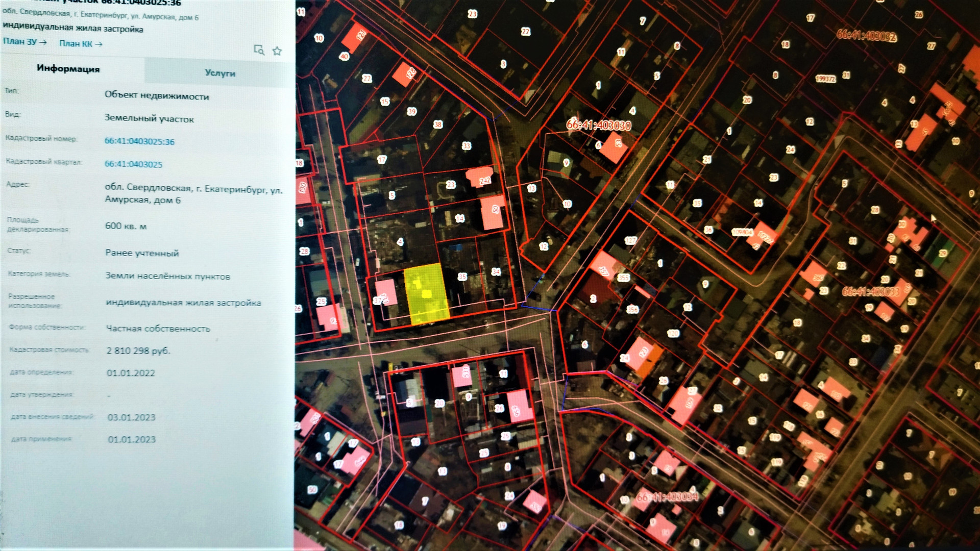This screenshot has width=980, height=551.
Task: Open cadastral quarter 66:41:0403025 link
Action: (x=133, y=164)
